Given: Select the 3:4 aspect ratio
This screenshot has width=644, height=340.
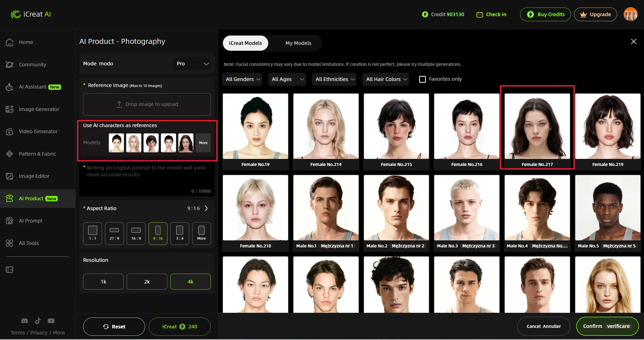Looking at the screenshot, I should tap(180, 234).
